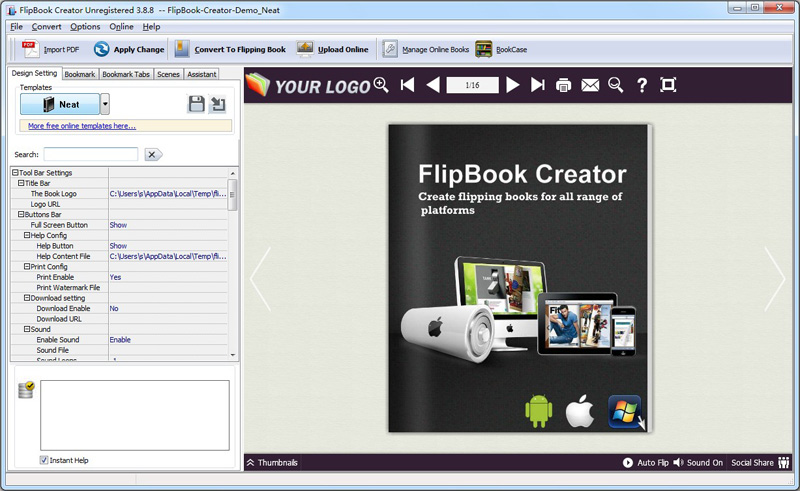Image resolution: width=800 pixels, height=491 pixels.
Task: Click the import template arrow icon
Action: (x=218, y=104)
